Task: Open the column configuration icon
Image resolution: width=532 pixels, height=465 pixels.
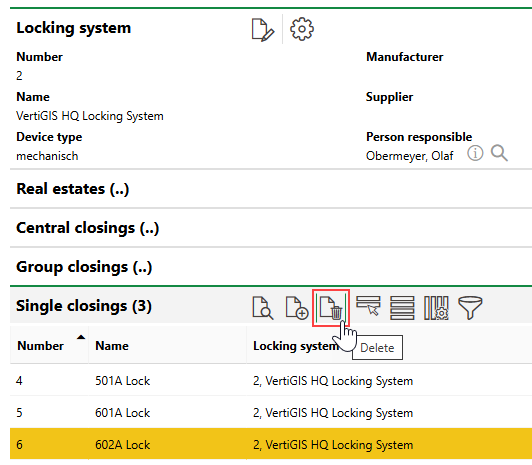Action: pyautogui.click(x=436, y=308)
